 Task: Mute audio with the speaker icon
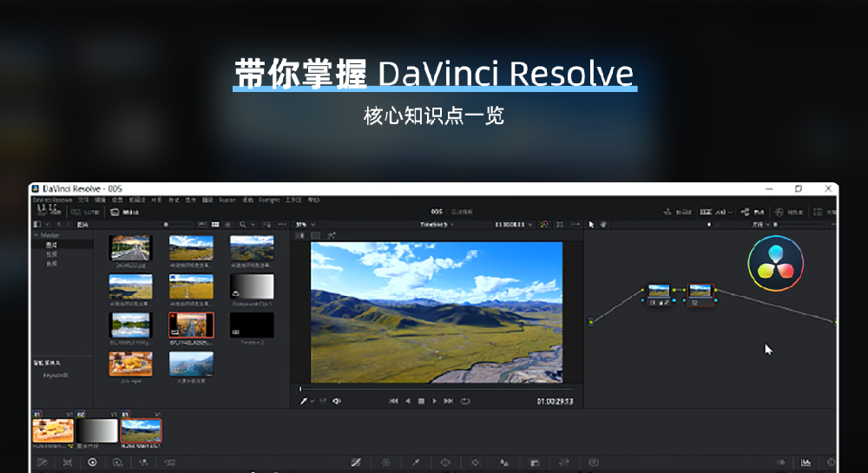(x=337, y=401)
